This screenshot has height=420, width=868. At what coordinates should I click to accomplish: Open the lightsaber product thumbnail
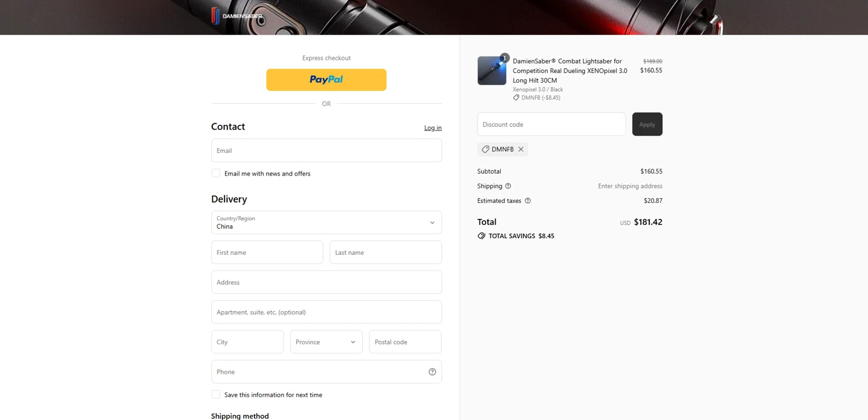[x=492, y=71]
